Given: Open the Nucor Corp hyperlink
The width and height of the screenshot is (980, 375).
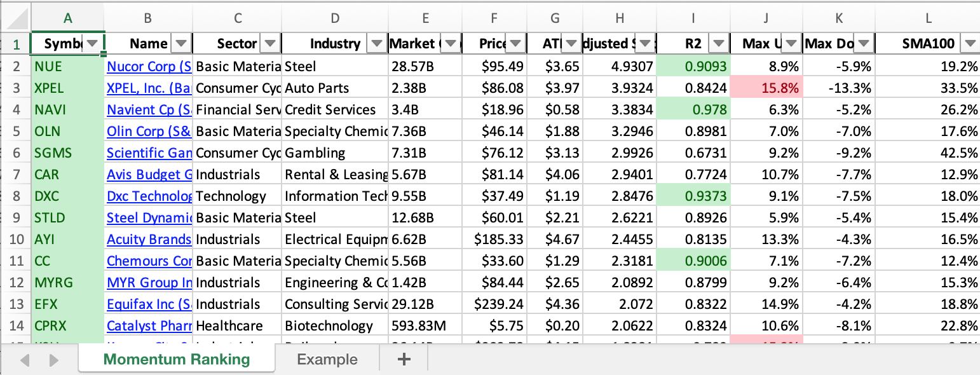Looking at the screenshot, I should pyautogui.click(x=149, y=67).
